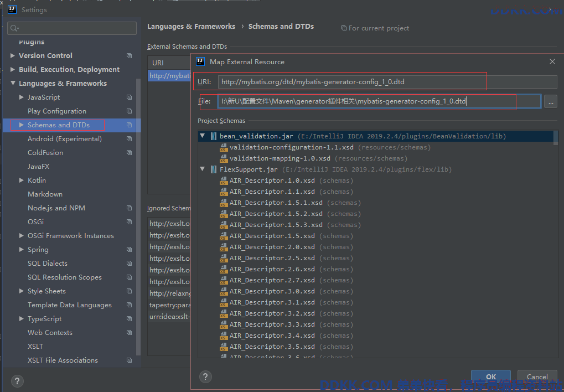Click the project-level icon next to XSLT File Associations

point(129,360)
